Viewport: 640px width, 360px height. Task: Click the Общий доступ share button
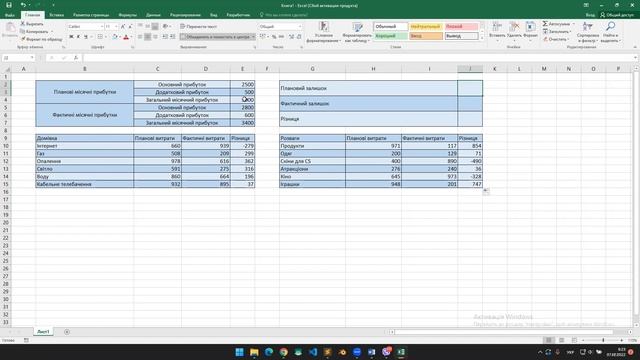tap(616, 15)
